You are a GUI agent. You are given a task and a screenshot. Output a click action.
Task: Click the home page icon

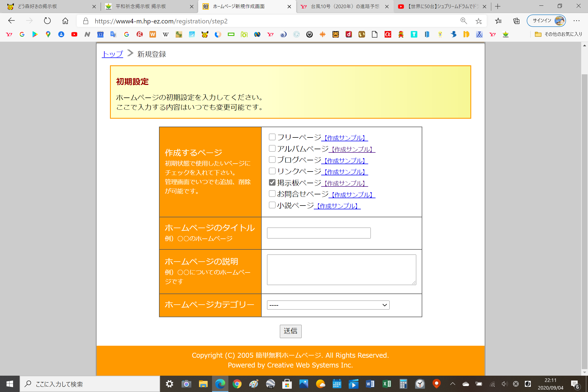coord(65,21)
